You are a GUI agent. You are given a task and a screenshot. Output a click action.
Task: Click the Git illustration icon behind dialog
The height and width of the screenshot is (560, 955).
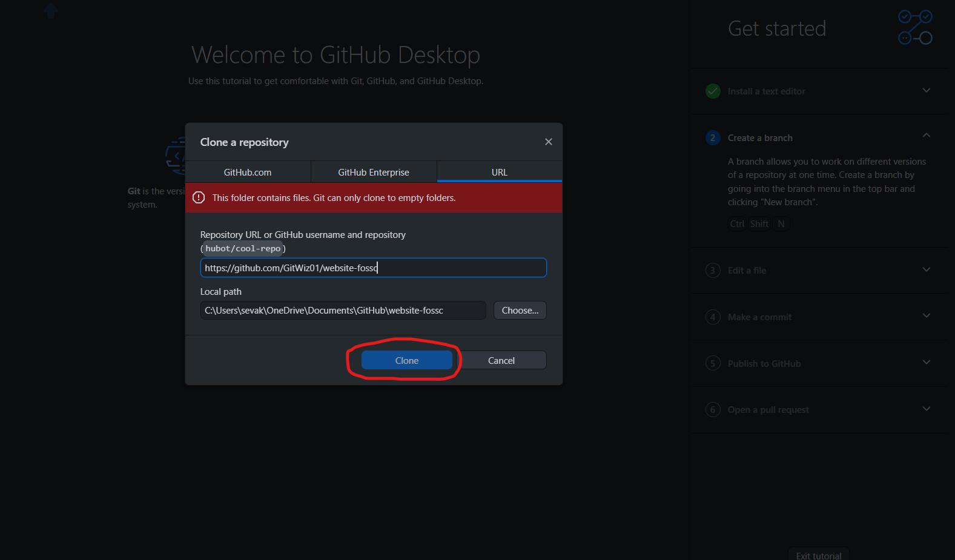pos(176,156)
